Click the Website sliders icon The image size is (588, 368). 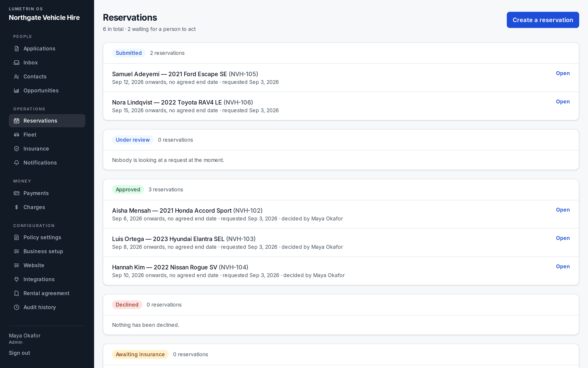(17, 265)
